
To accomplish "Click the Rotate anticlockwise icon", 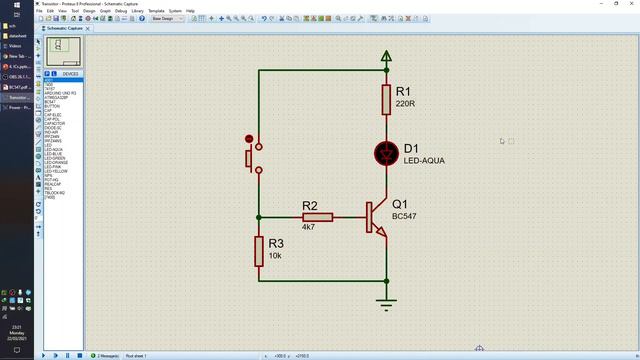I will (x=38, y=211).
